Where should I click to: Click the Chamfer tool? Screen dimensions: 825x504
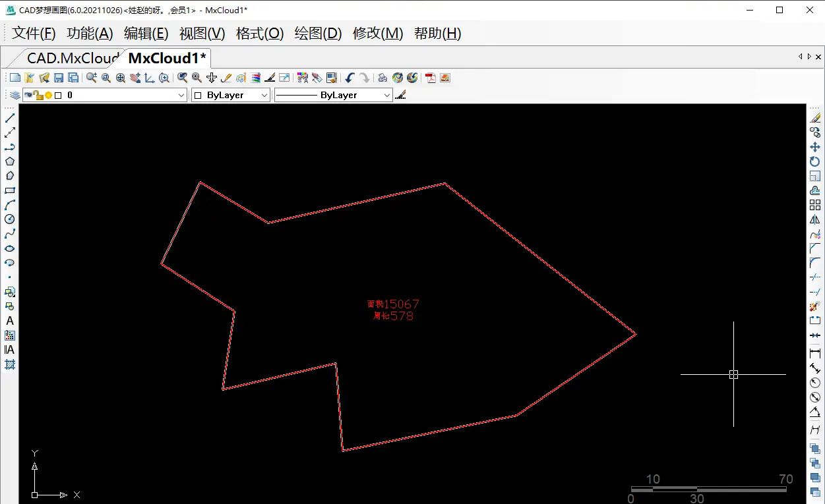pos(815,248)
